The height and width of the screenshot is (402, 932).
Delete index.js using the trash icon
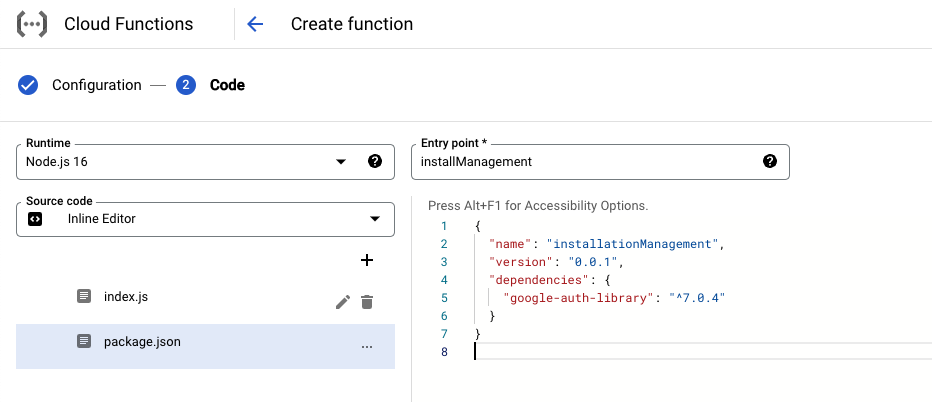(x=367, y=302)
